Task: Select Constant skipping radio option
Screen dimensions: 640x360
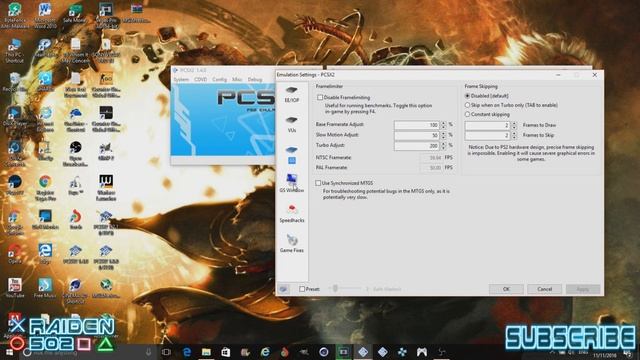Action: click(x=467, y=115)
